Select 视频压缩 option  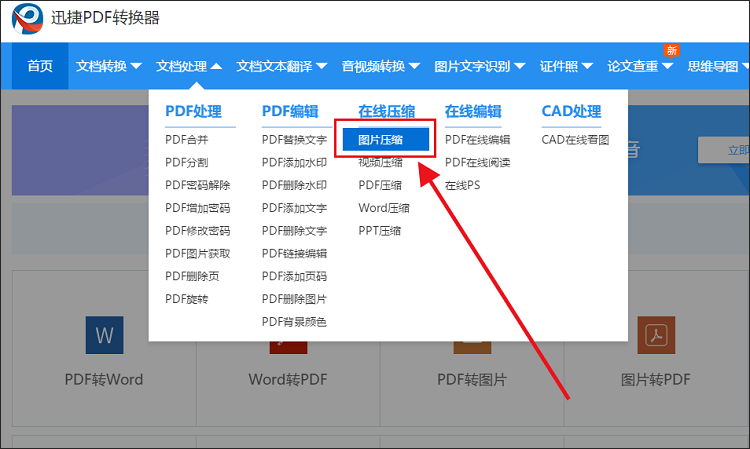click(380, 163)
